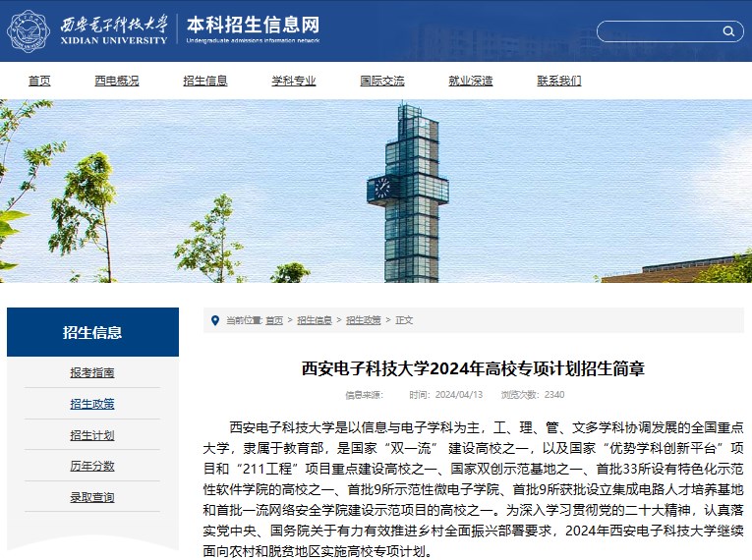The width and height of the screenshot is (752, 560).
Task: Open the 国际交流 navigation item
Action: (382, 81)
